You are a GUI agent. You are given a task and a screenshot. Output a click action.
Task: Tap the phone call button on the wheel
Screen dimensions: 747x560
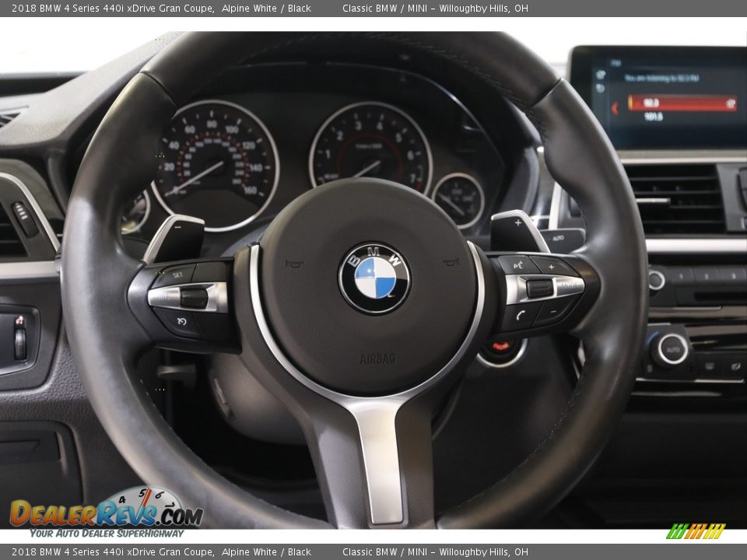(x=521, y=315)
